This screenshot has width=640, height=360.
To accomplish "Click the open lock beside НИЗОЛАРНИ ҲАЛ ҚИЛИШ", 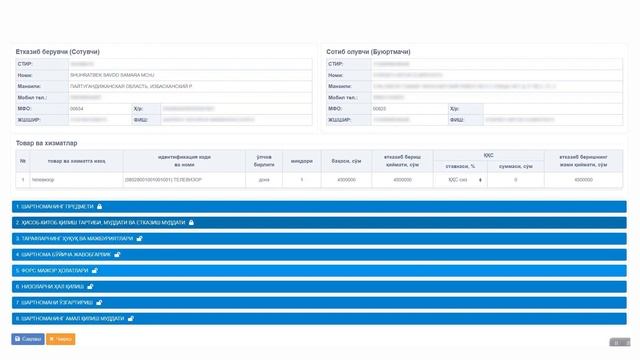I will [90, 287].
